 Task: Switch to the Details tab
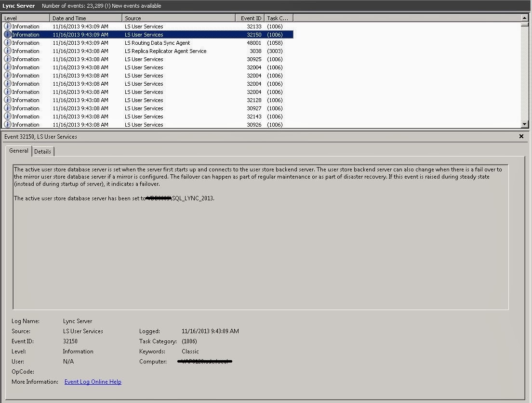[43, 152]
